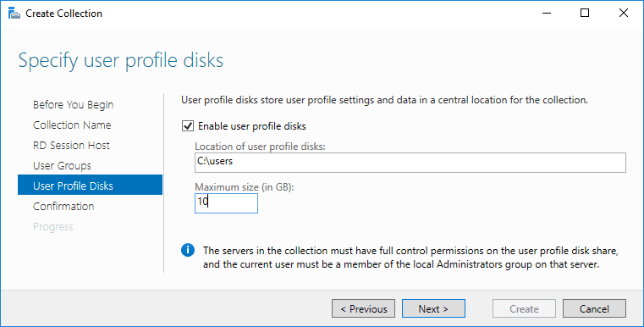Select the RD Session Host step

click(71, 145)
